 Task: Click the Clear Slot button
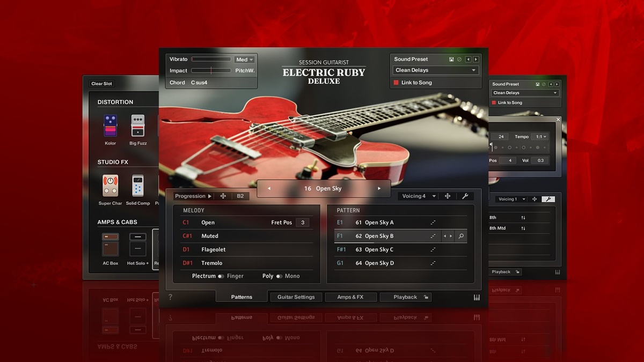(x=101, y=84)
